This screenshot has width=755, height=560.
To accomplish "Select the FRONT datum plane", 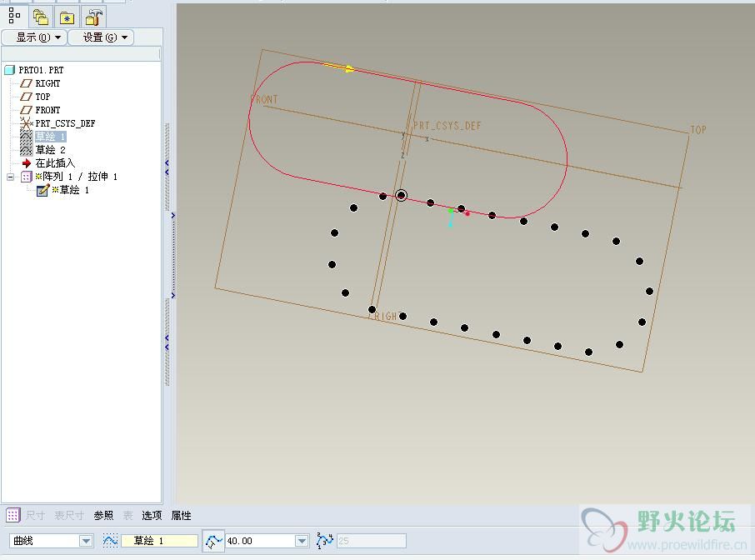I will point(47,110).
